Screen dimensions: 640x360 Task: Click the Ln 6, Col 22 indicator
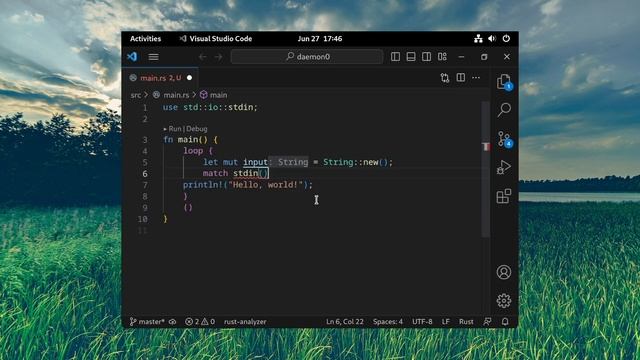344,322
